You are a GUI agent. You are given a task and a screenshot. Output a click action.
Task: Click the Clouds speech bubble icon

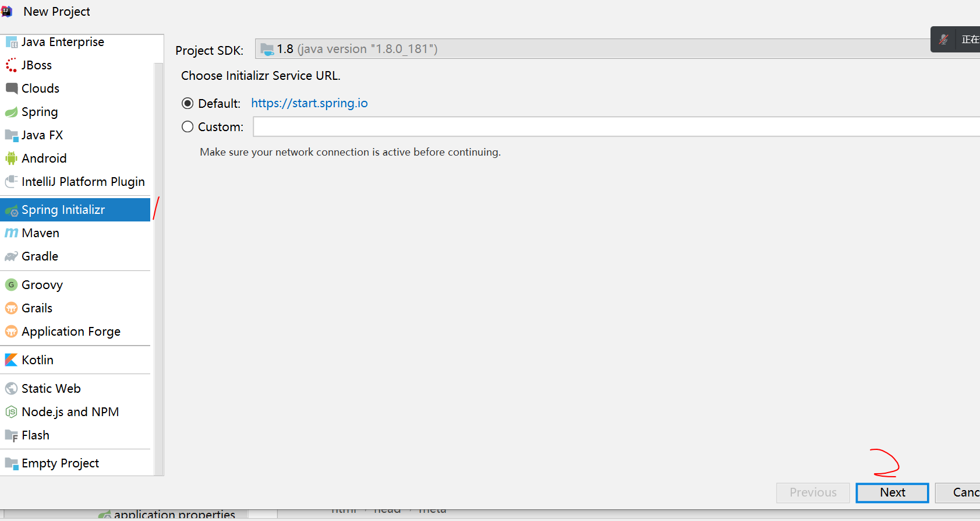coord(11,89)
